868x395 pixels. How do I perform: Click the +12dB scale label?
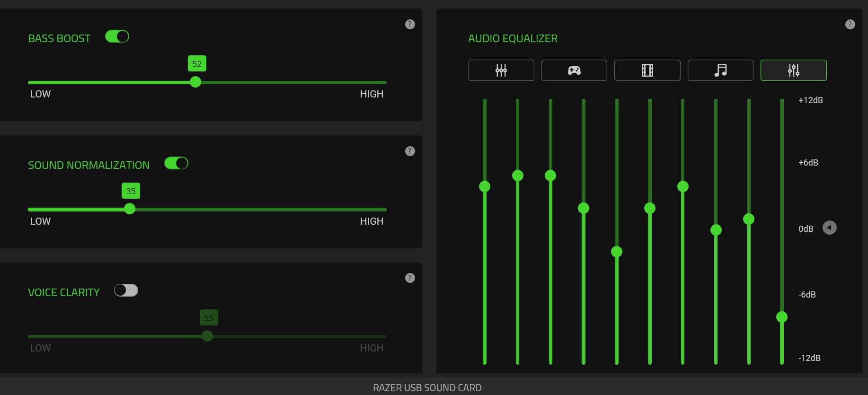click(x=811, y=100)
